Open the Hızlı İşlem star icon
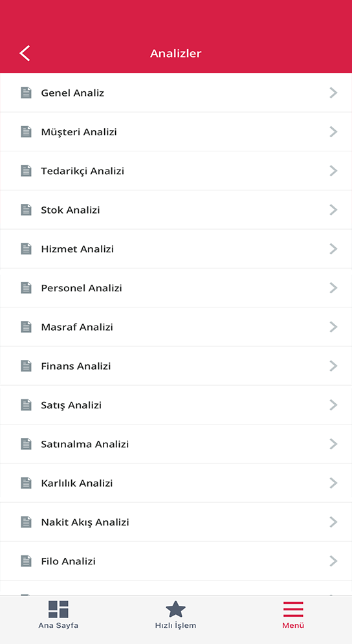 176,609
